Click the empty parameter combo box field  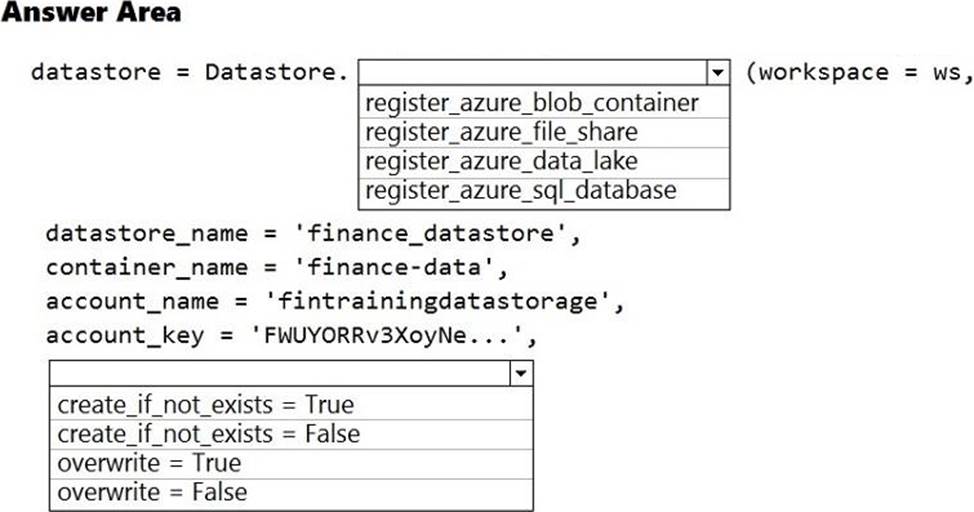click(x=279, y=373)
